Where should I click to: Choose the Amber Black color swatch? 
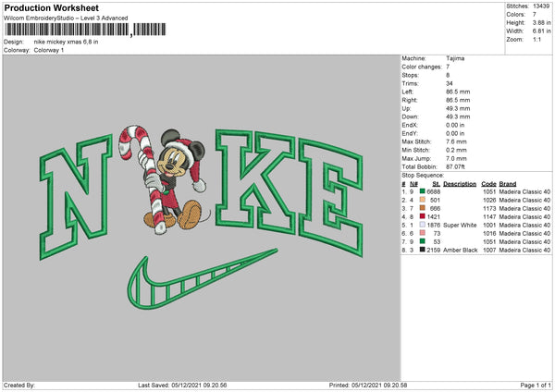tap(423, 250)
